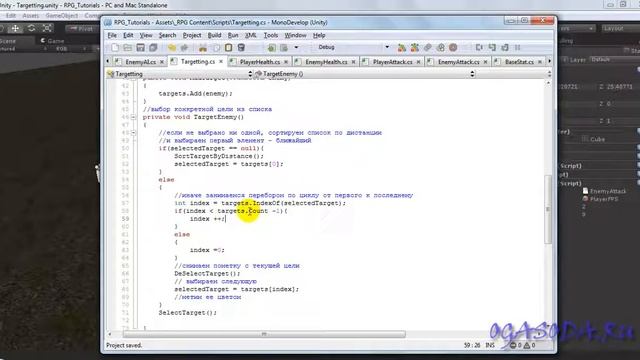Viewport: 640px width, 360px height.
Task: Click the Step Over debug icon
Action: [479, 48]
